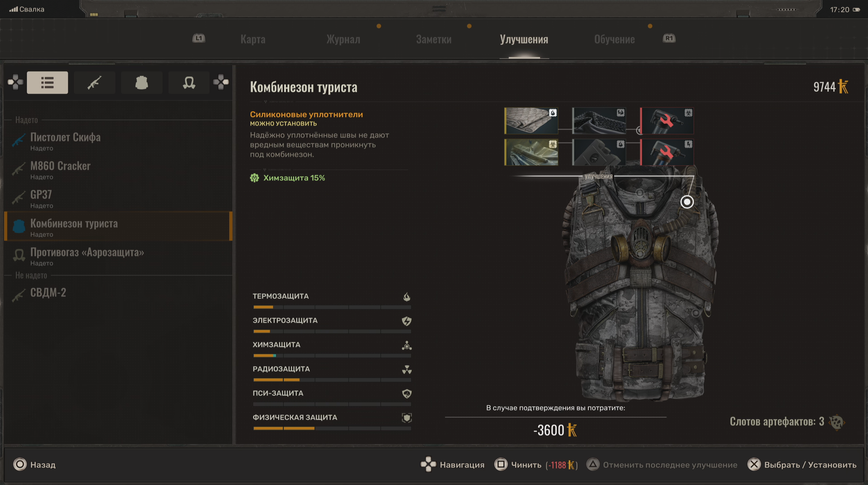Click the Назад back button

point(35,465)
